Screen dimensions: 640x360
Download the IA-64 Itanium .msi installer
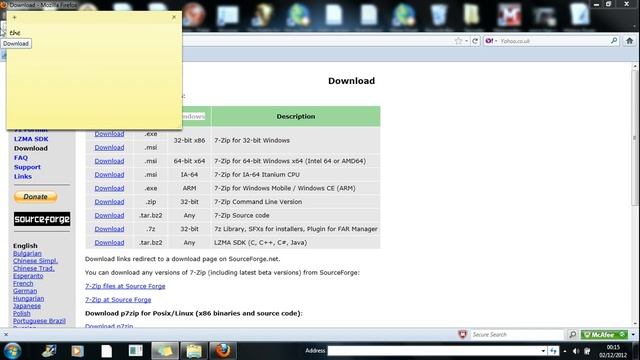[109, 174]
